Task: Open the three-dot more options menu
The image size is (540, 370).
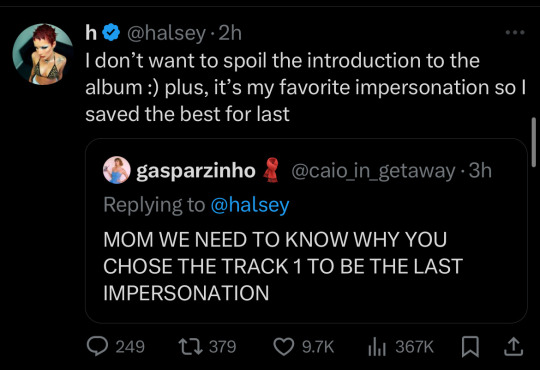Action: [515, 33]
